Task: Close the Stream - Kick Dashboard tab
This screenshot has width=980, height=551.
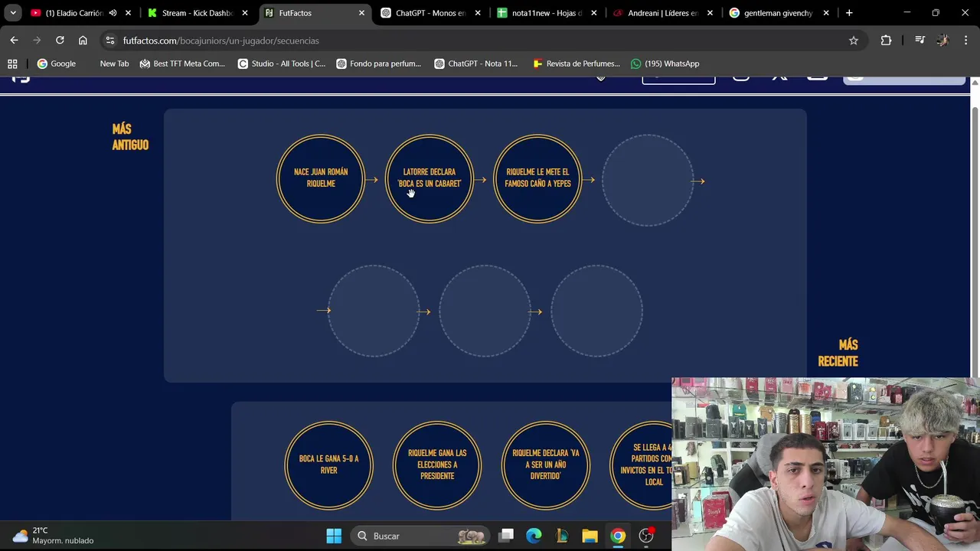Action: pyautogui.click(x=245, y=13)
